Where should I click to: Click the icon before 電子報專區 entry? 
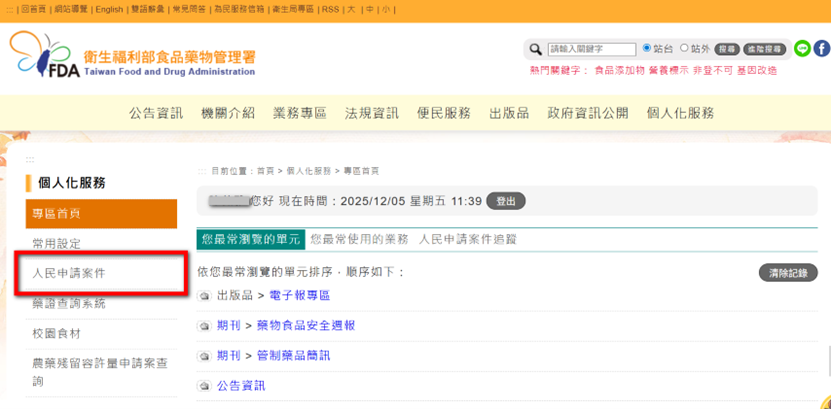tap(204, 296)
